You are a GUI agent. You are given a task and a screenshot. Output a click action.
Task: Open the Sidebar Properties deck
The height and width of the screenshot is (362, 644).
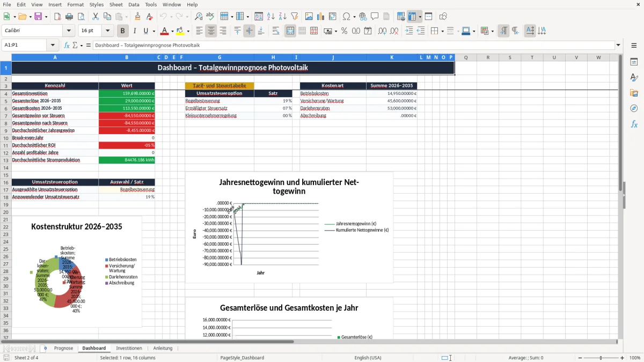634,62
